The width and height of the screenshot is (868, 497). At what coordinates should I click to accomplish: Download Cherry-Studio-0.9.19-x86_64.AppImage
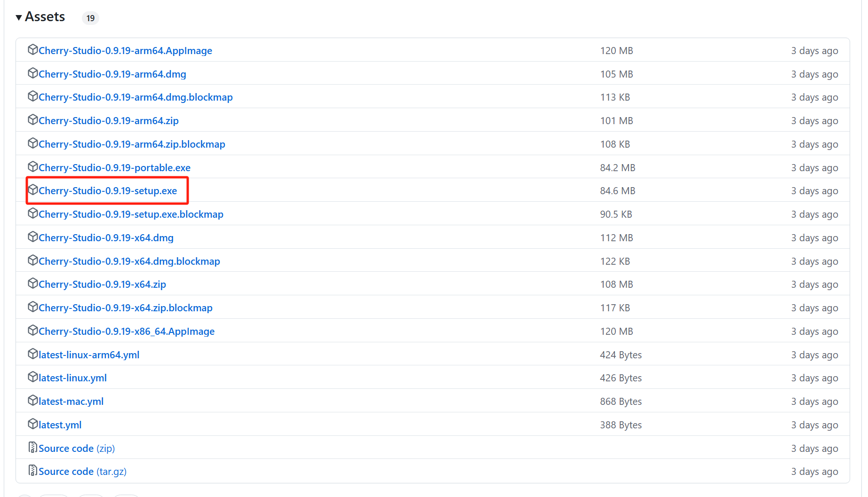pyautogui.click(x=127, y=331)
